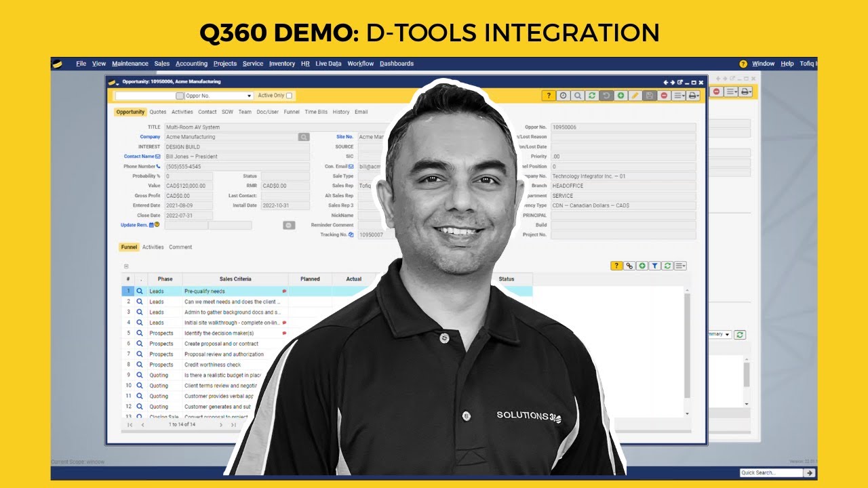868x488 pixels.
Task: Click the next window arrow in title bar
Action: click(673, 82)
